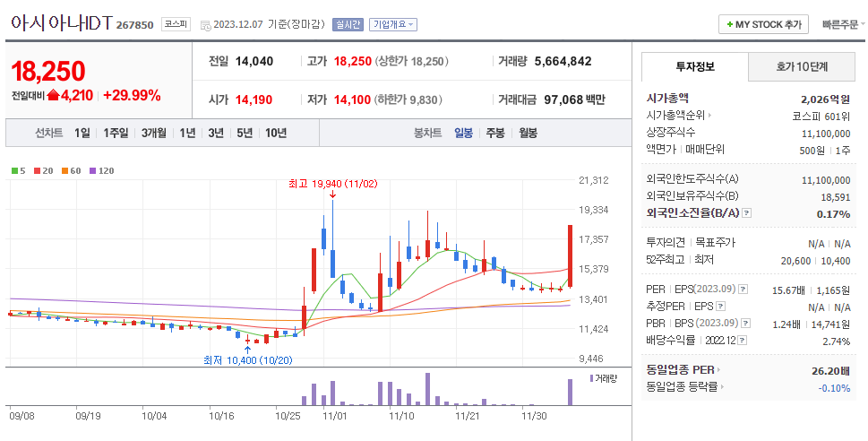
Task: Click the calendar icon beside 2023.12.07
Action: [205, 25]
